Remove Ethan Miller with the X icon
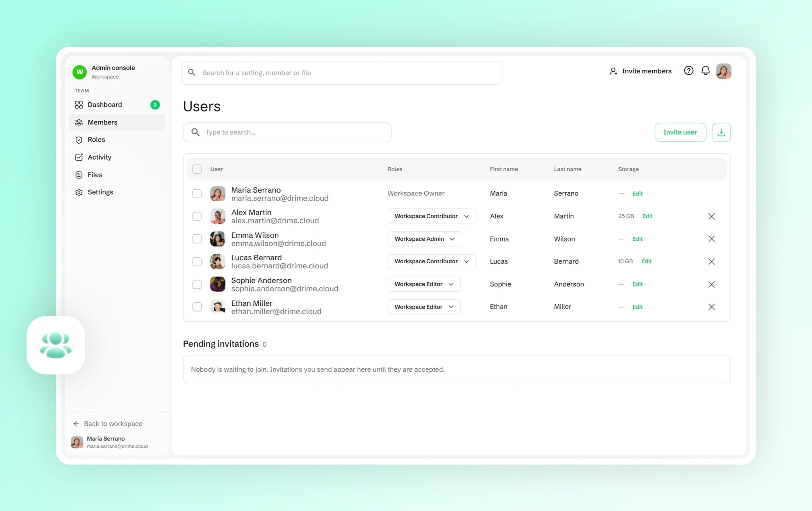Screen dimensions: 812x511 tap(711, 307)
